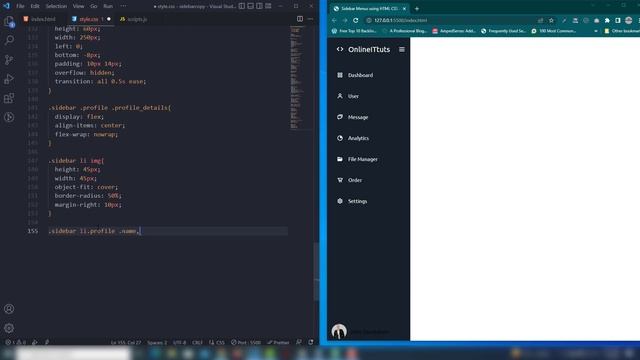Go forward in the browser

pyautogui.click(x=345, y=20)
